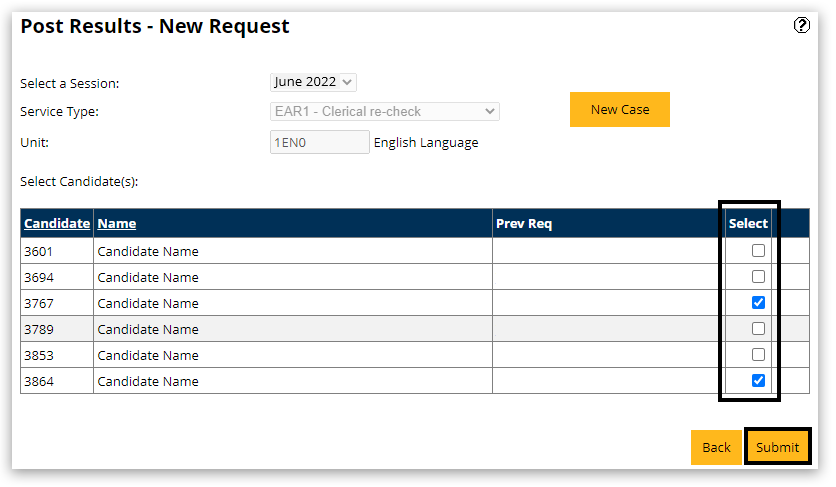
Task: Tick the checkbox for candidate 3694
Action: [x=758, y=277]
